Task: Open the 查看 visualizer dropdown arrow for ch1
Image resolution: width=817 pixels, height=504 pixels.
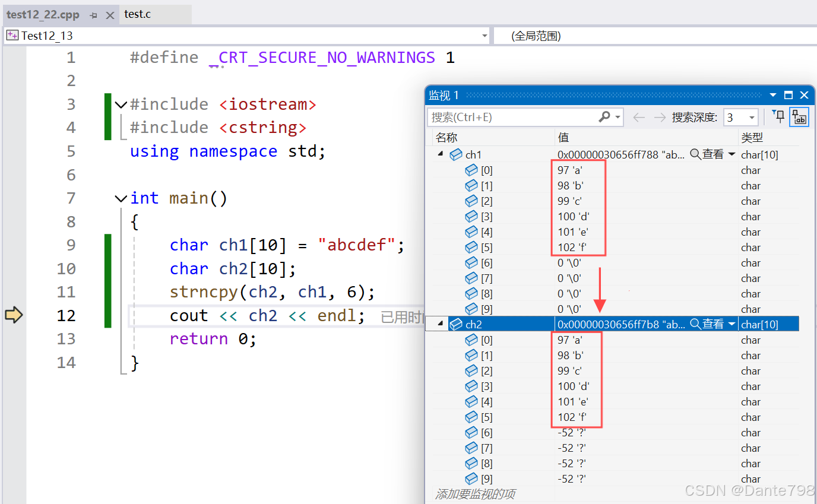Action: (x=731, y=155)
